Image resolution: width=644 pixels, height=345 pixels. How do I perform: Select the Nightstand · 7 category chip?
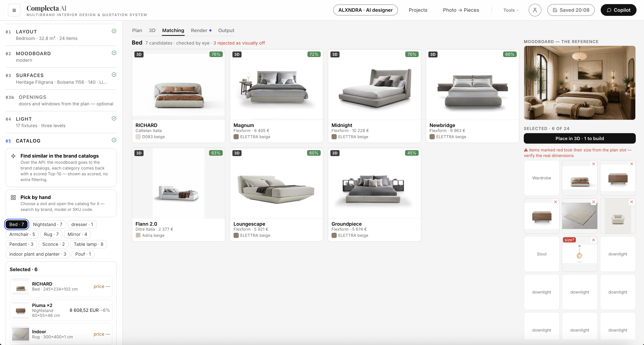[x=47, y=224]
